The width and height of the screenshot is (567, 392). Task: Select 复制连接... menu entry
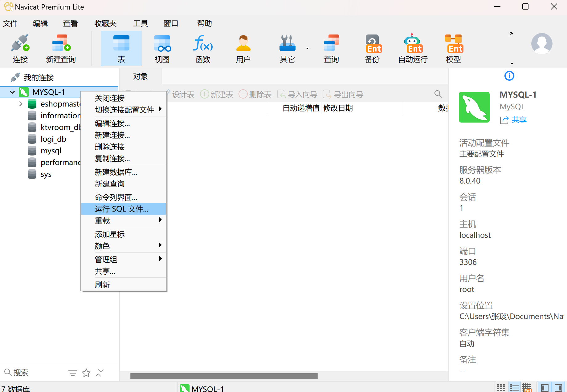(x=124, y=158)
